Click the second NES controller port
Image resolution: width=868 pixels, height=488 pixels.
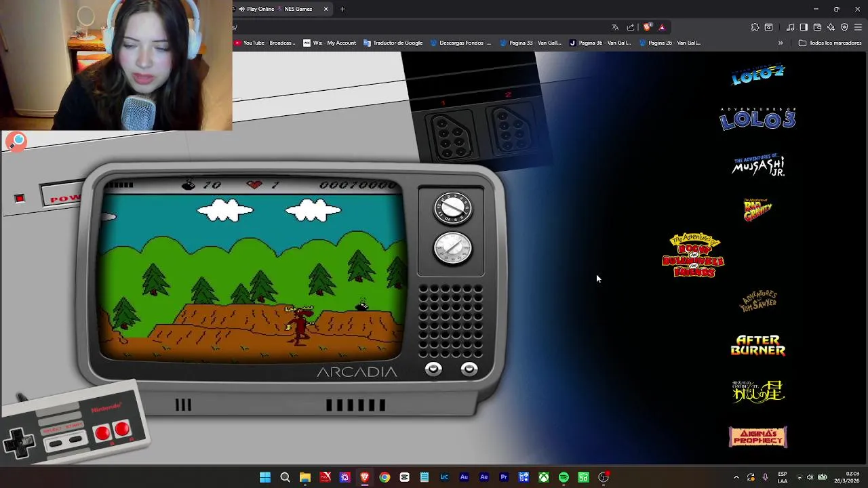pyautogui.click(x=513, y=130)
